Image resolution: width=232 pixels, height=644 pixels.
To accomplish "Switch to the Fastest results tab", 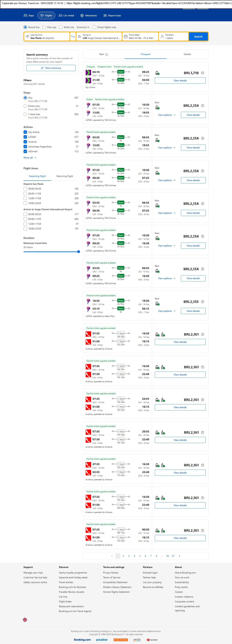I will pyautogui.click(x=187, y=54).
